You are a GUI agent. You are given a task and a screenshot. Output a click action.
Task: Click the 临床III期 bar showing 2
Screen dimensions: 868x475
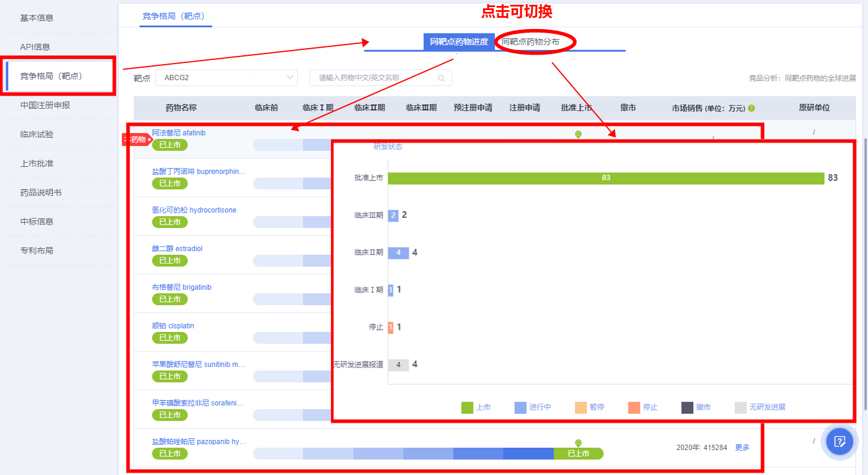[x=393, y=216]
